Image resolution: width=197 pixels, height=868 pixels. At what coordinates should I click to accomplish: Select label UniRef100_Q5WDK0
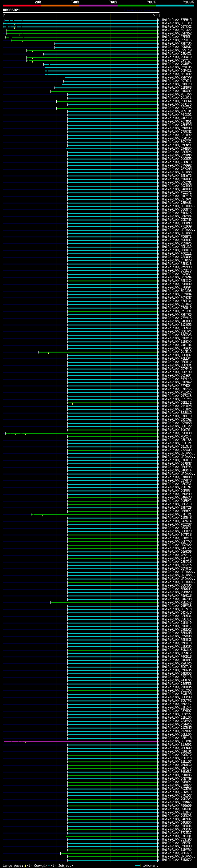point(176,765)
